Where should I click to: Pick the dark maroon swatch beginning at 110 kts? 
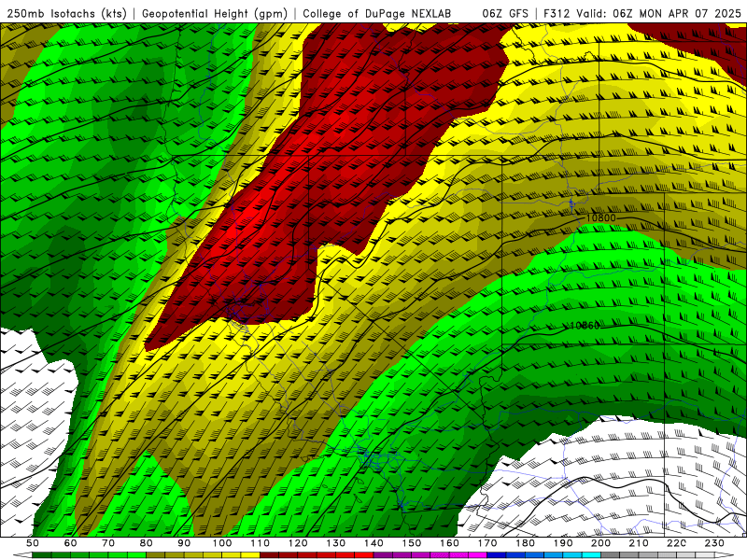[x=269, y=554]
